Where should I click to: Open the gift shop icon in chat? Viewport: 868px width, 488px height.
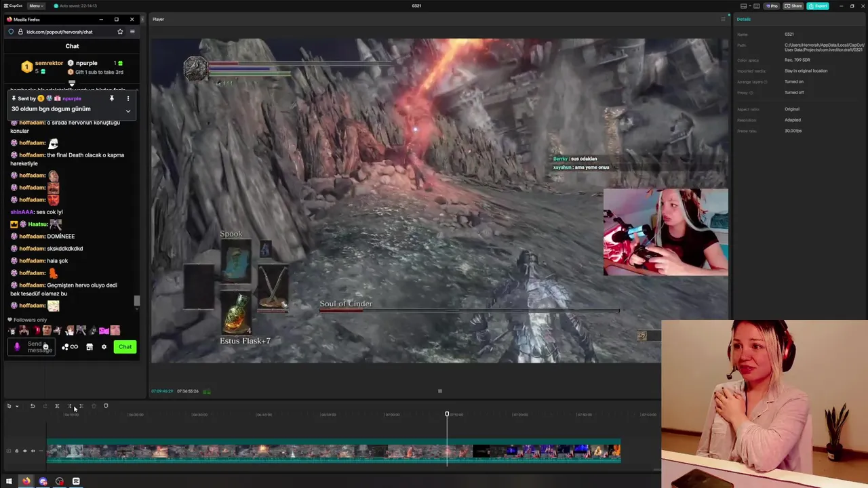tap(89, 347)
